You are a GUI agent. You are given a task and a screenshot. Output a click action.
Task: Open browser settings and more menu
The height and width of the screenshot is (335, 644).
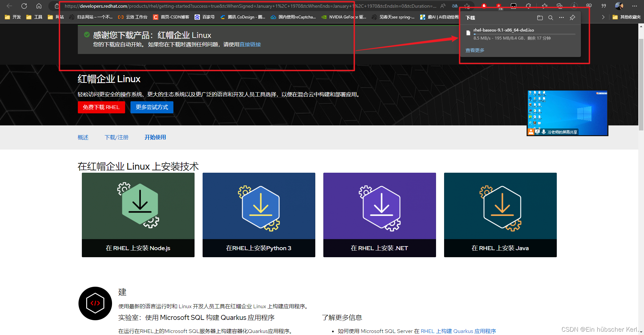pyautogui.click(x=634, y=6)
